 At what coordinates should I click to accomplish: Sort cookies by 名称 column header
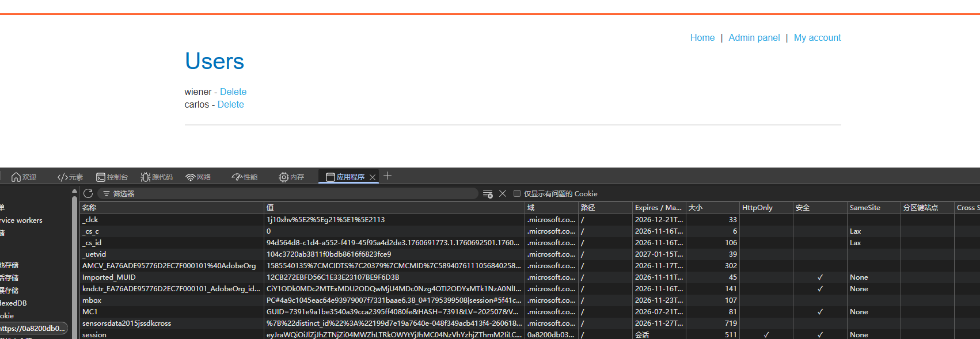click(172, 208)
